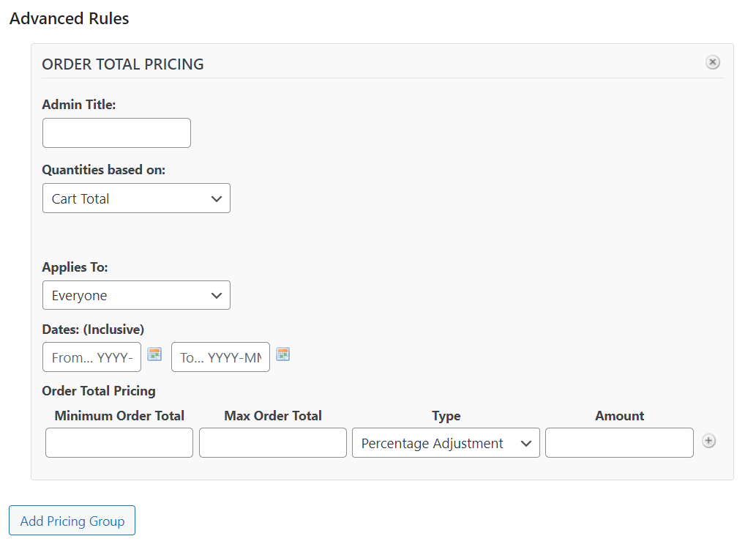The image size is (756, 547).
Task: Open the Applies To dropdown
Action: [136, 296]
